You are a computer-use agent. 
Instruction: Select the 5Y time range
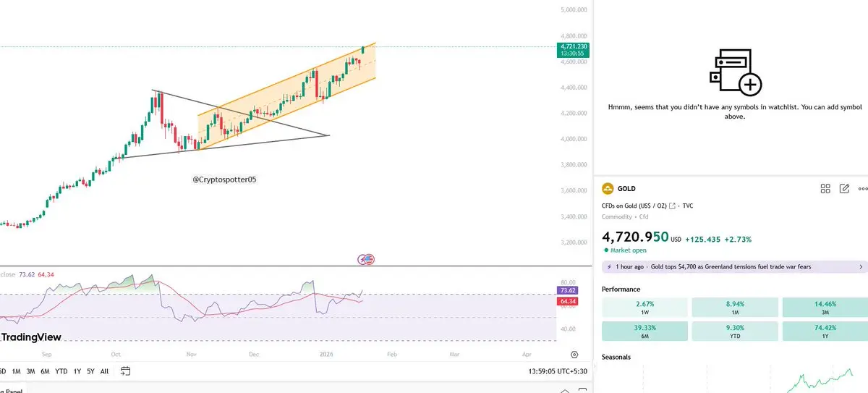(x=90, y=371)
